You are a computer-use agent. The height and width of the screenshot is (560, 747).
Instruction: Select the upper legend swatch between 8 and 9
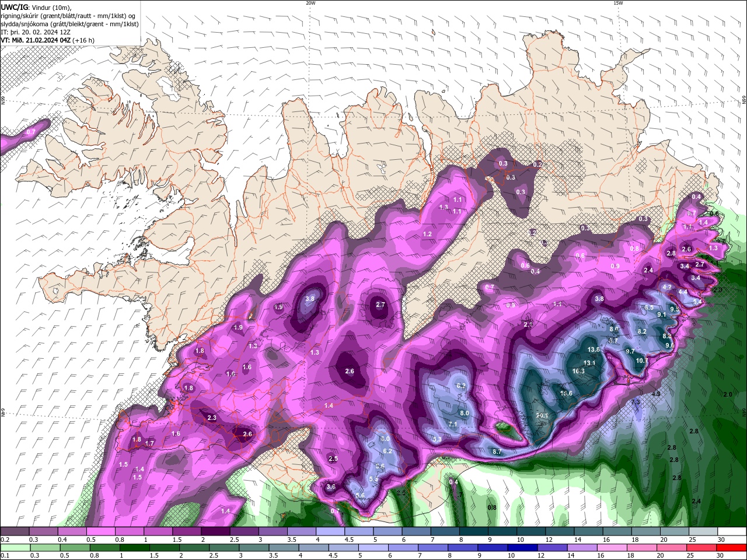click(473, 531)
